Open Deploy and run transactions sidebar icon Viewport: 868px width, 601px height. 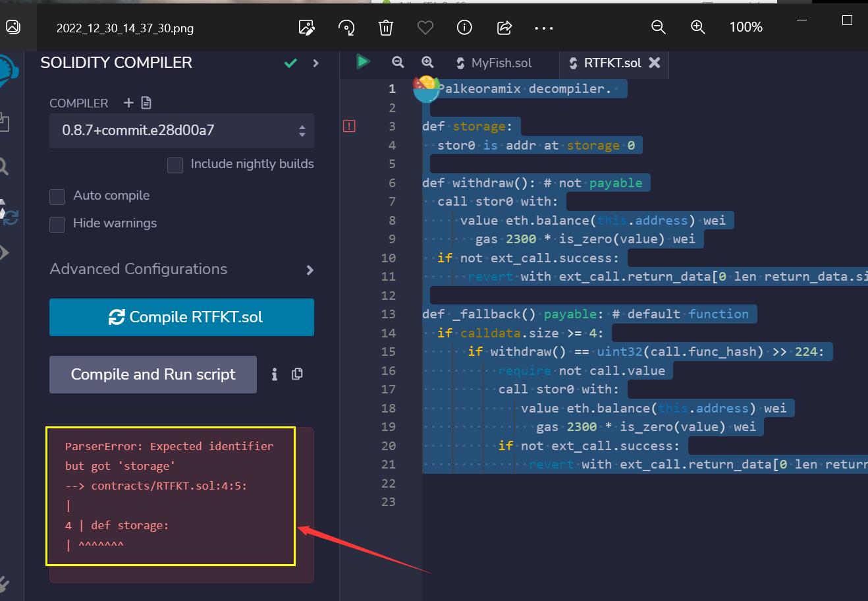5,253
